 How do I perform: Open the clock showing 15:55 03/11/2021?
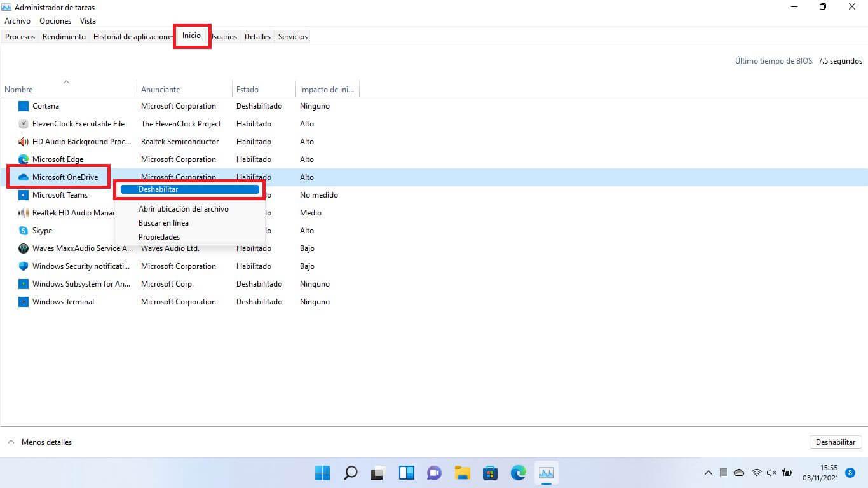[820, 473]
